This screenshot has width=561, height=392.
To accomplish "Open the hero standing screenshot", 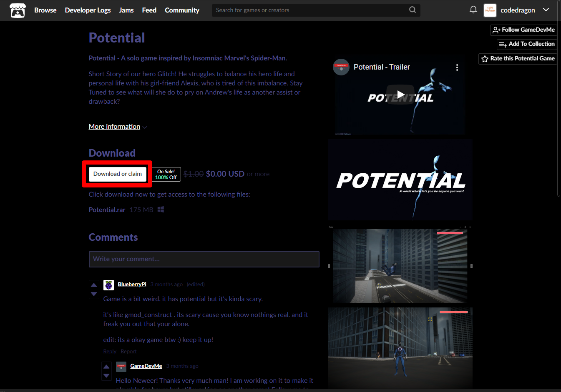I will click(400, 348).
